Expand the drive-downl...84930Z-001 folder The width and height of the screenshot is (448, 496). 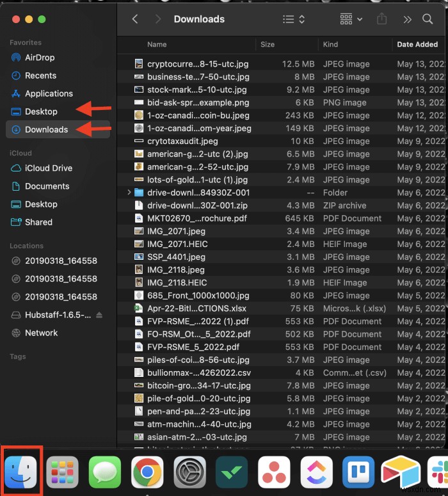click(129, 193)
